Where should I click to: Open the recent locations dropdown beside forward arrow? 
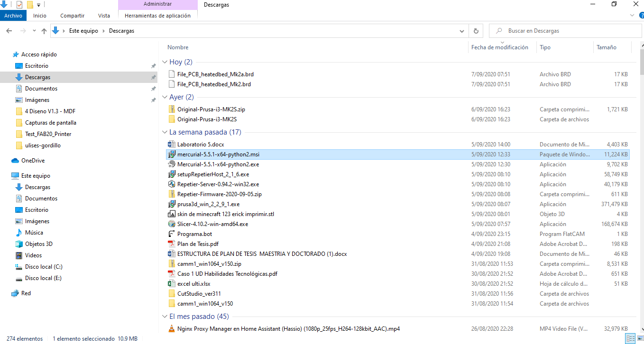point(33,31)
